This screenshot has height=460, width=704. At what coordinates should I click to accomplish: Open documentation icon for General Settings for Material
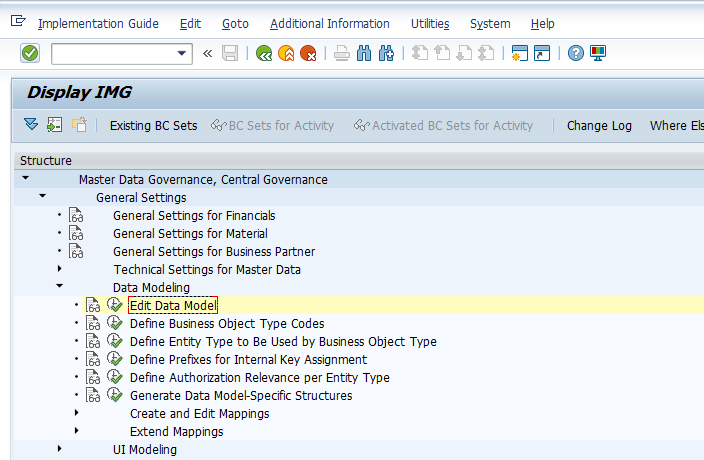[76, 233]
